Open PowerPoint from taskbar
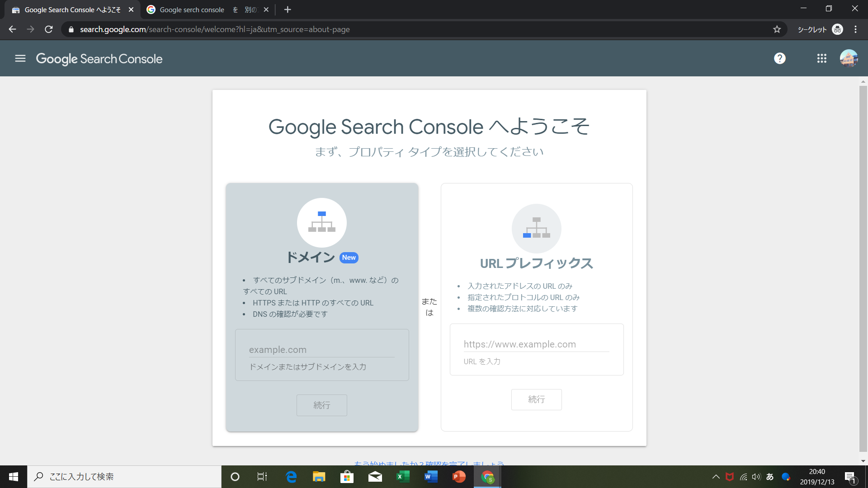Image resolution: width=868 pixels, height=488 pixels. (459, 477)
